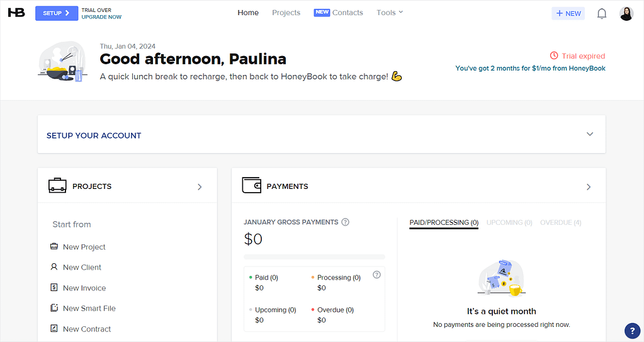Select the Paid/Processing (0) tab
Image resolution: width=644 pixels, height=342 pixels.
click(x=444, y=222)
